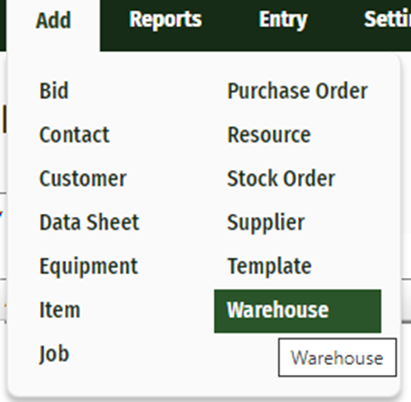Screen dimensions: 411x402
Task: Click the Warehouse tooltip label
Action: (337, 358)
